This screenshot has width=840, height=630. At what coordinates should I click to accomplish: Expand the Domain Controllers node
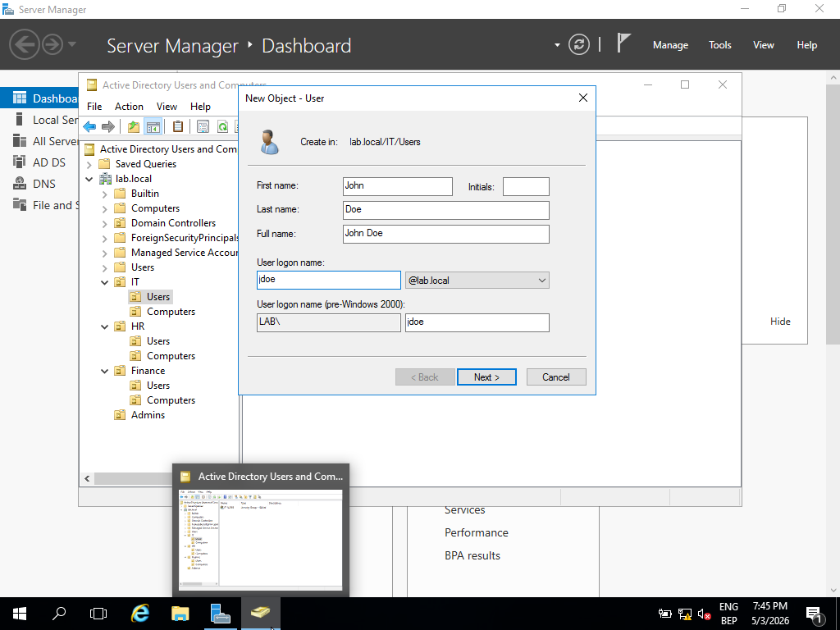(x=105, y=223)
